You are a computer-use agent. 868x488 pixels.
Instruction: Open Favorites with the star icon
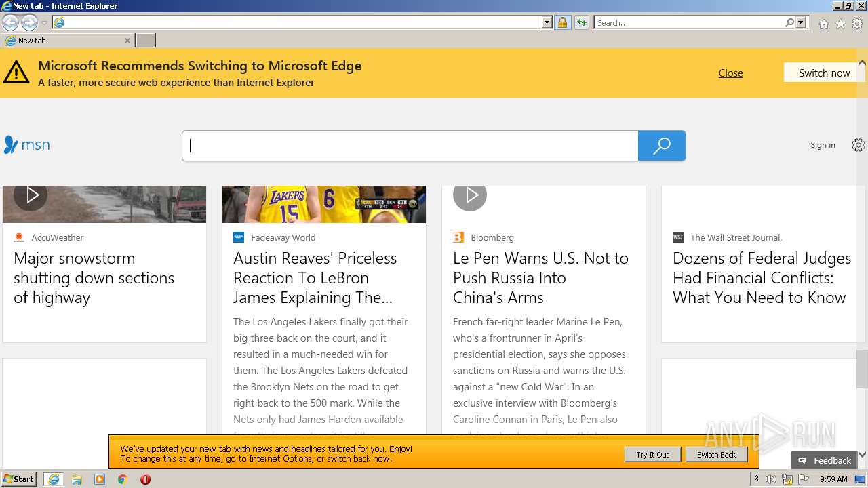(x=840, y=24)
